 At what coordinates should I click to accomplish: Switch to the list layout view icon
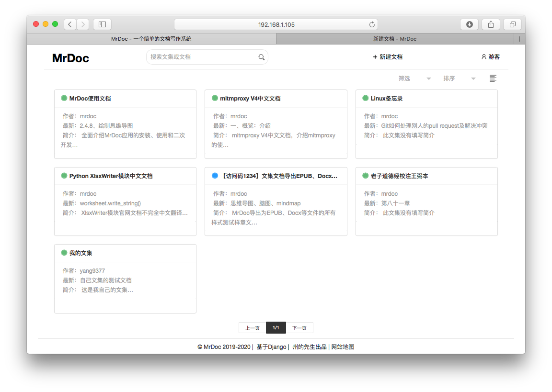point(493,78)
